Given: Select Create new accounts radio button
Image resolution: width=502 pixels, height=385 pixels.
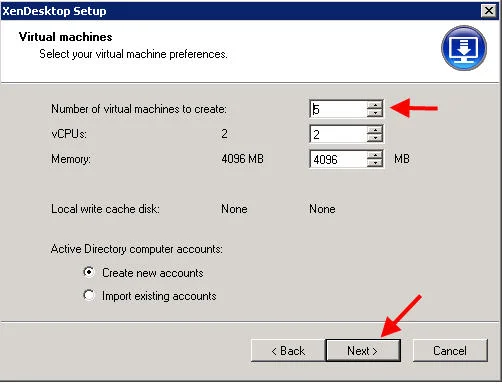Looking at the screenshot, I should click(89, 272).
